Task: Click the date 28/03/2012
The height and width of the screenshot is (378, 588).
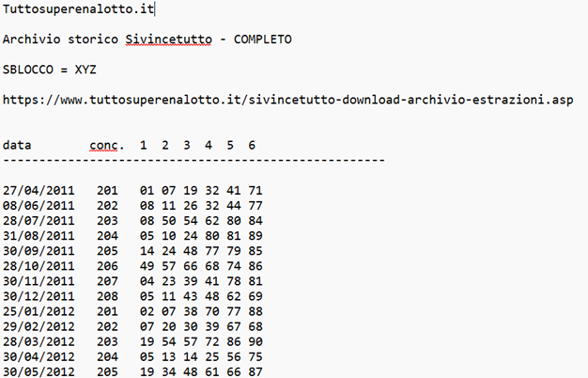Action: [x=39, y=340]
